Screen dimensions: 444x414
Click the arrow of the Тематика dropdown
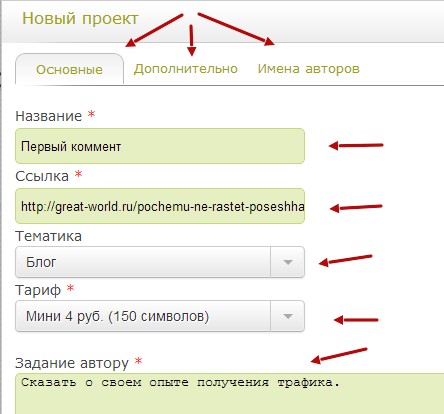coord(287,262)
